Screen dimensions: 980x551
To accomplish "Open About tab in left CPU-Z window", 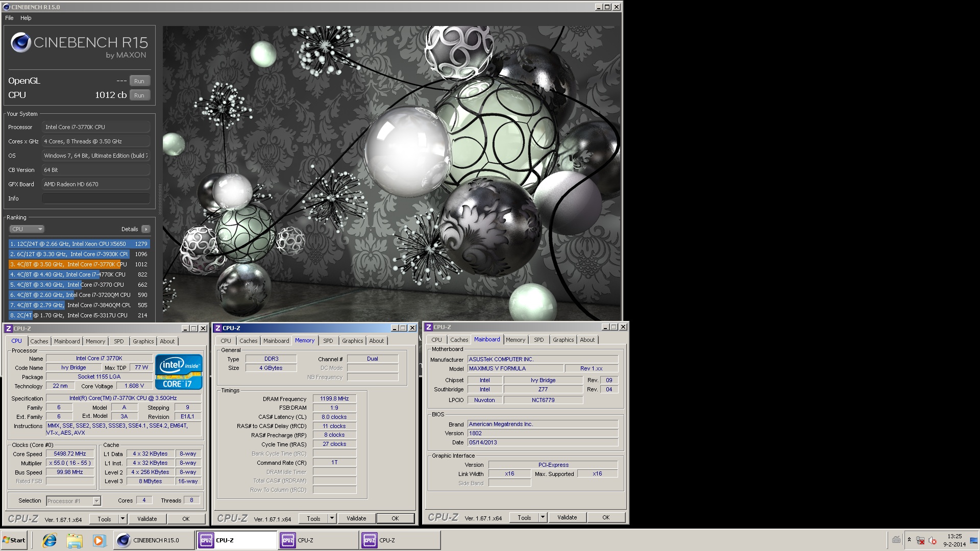I will point(167,341).
